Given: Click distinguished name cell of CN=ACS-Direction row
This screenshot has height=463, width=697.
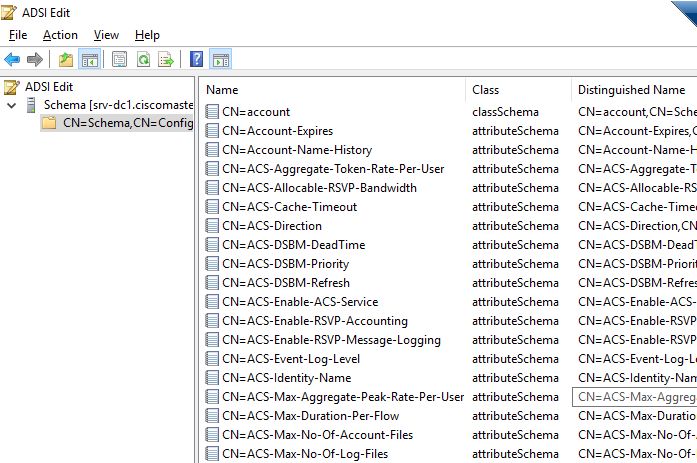Looking at the screenshot, I should point(637,226).
